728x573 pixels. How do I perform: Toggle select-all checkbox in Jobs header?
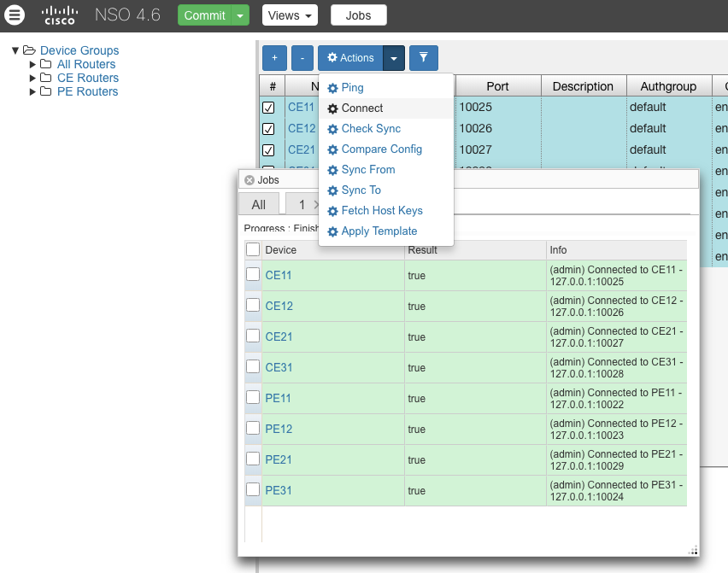pos(253,249)
